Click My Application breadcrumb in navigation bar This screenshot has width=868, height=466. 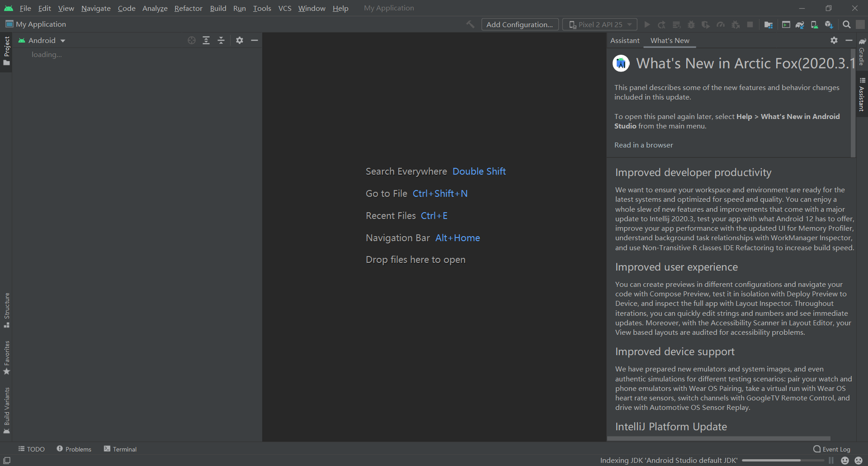[36, 24]
